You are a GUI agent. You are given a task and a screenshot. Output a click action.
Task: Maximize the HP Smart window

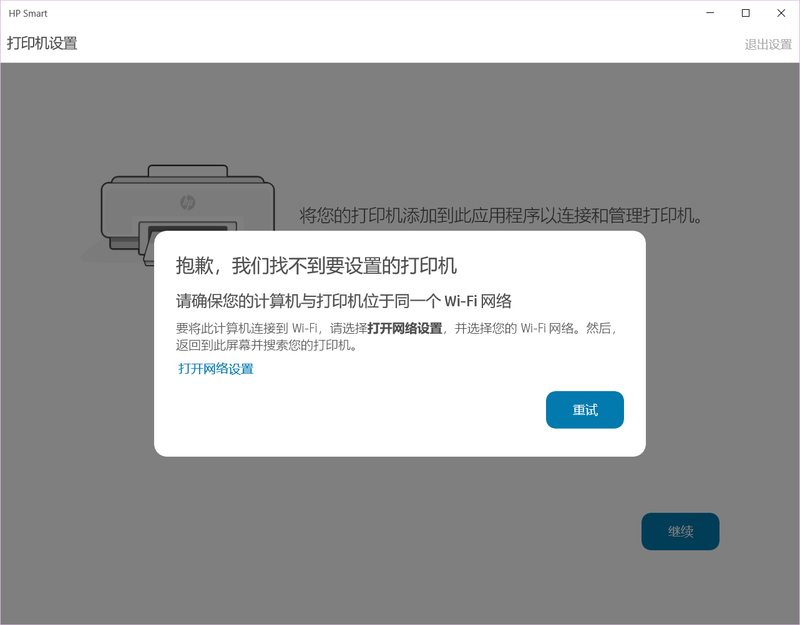[x=745, y=13]
